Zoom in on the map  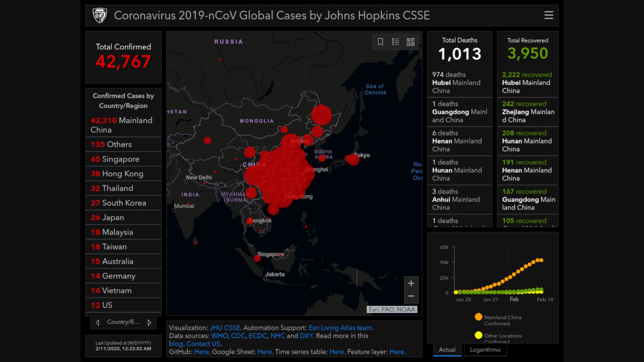click(x=411, y=283)
